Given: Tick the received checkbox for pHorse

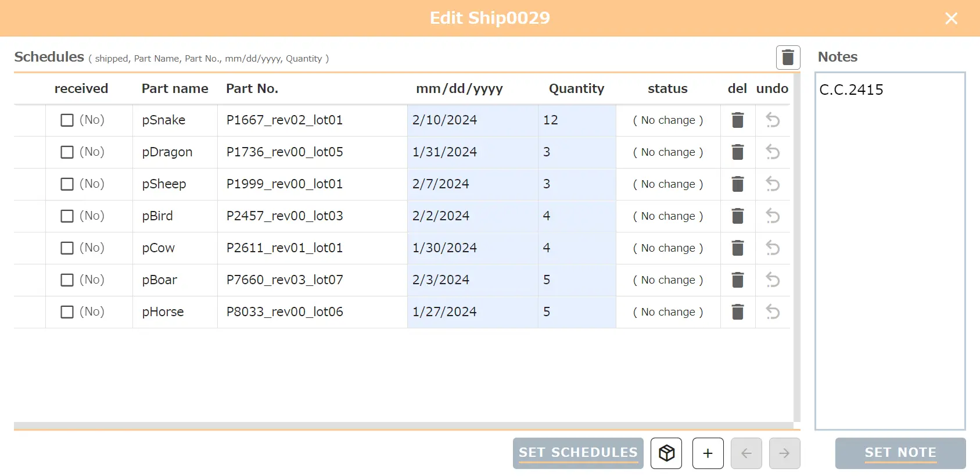Looking at the screenshot, I should coord(67,312).
